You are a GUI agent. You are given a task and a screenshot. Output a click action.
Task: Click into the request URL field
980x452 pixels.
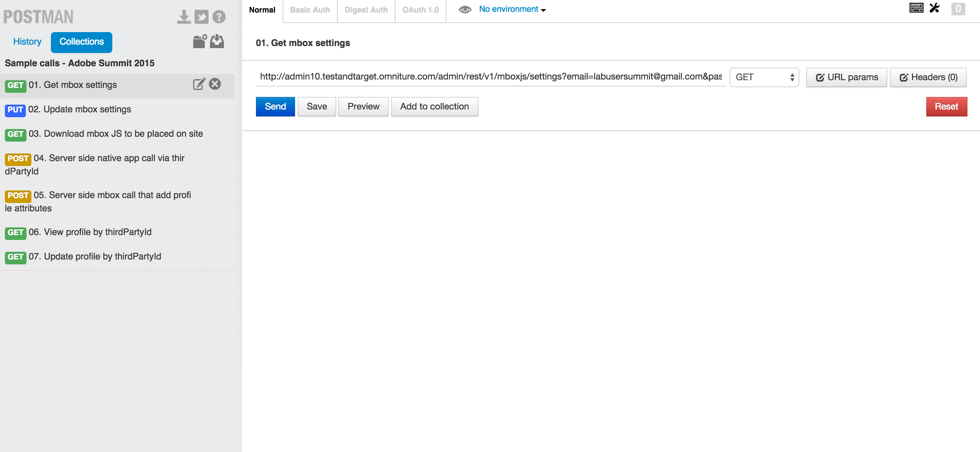click(x=490, y=76)
